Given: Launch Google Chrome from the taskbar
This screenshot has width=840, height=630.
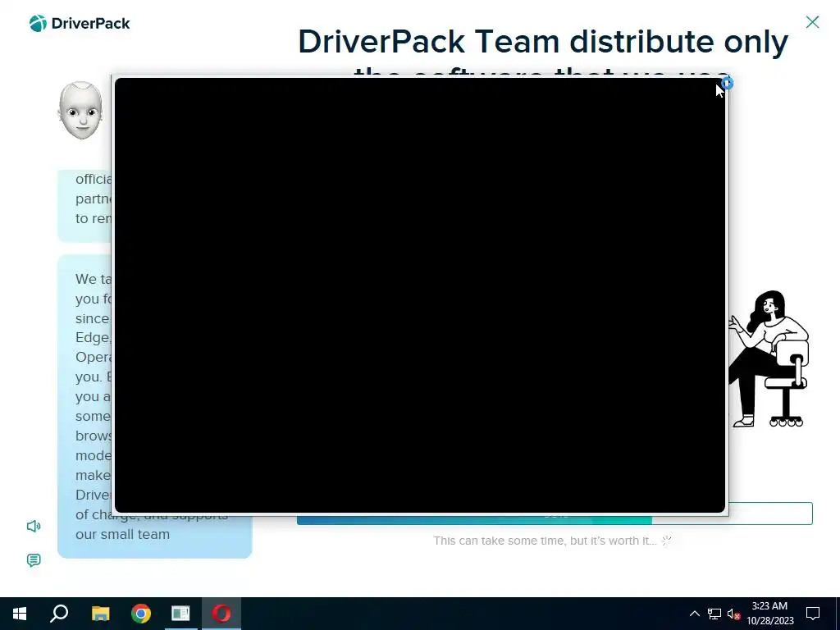Looking at the screenshot, I should [141, 614].
